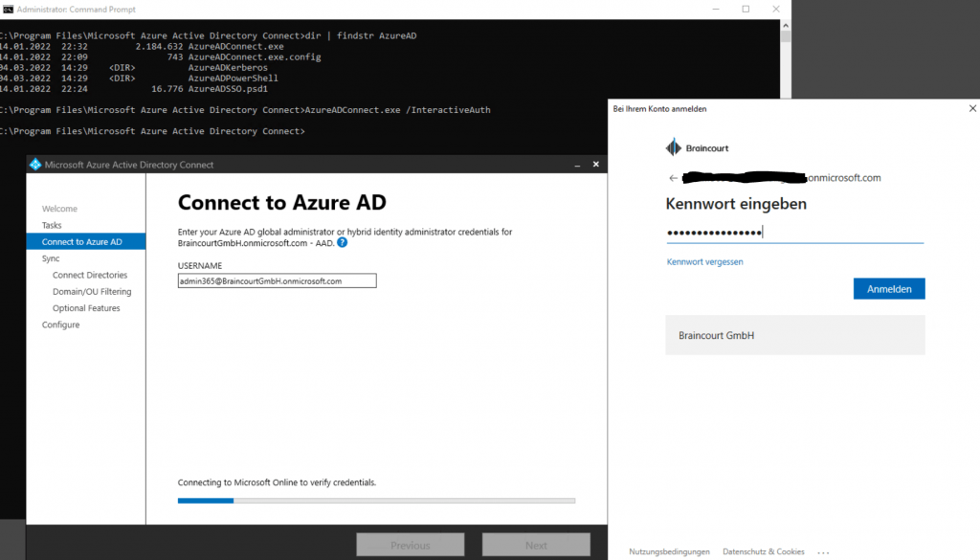980x560 pixels.
Task: Click the Command Prompt title bar icon
Action: click(8, 10)
